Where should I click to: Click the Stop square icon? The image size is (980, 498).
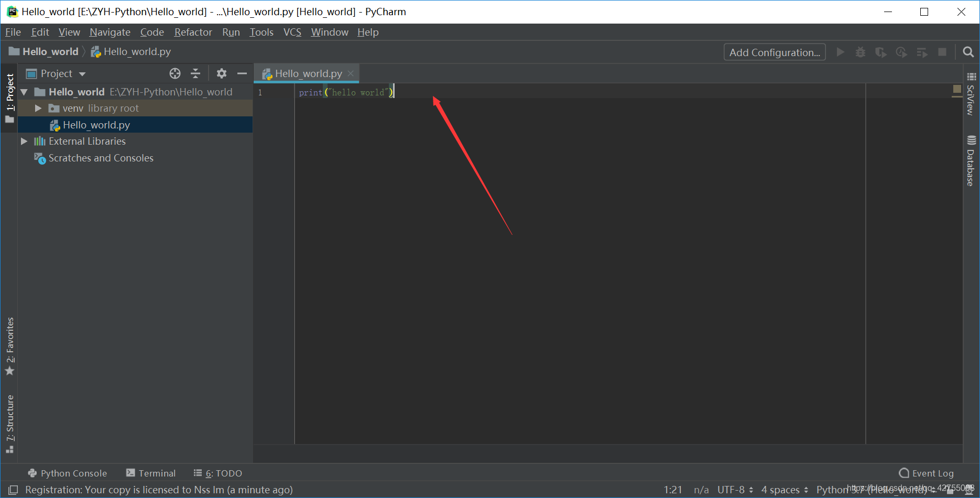(x=942, y=52)
